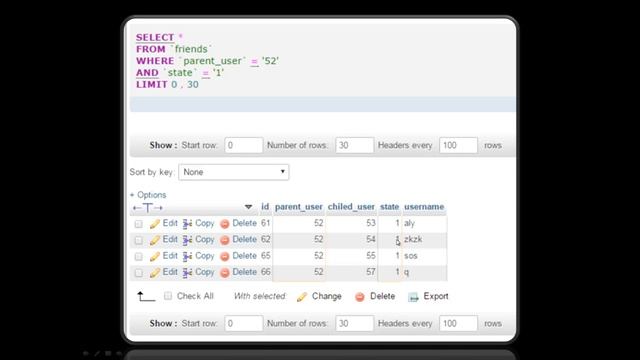Click the Delete link in row 65

[244, 256]
